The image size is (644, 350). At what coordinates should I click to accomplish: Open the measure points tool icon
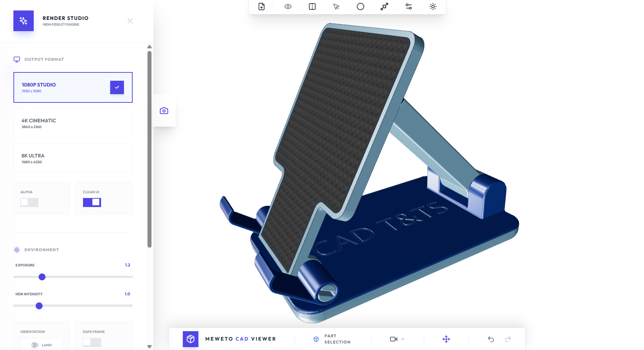click(x=385, y=7)
